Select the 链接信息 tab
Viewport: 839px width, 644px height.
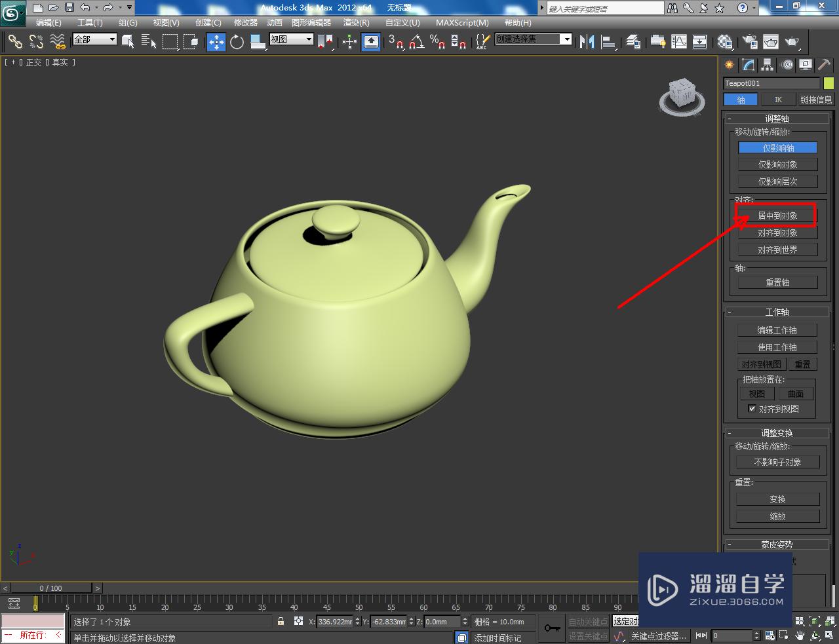tap(816, 100)
